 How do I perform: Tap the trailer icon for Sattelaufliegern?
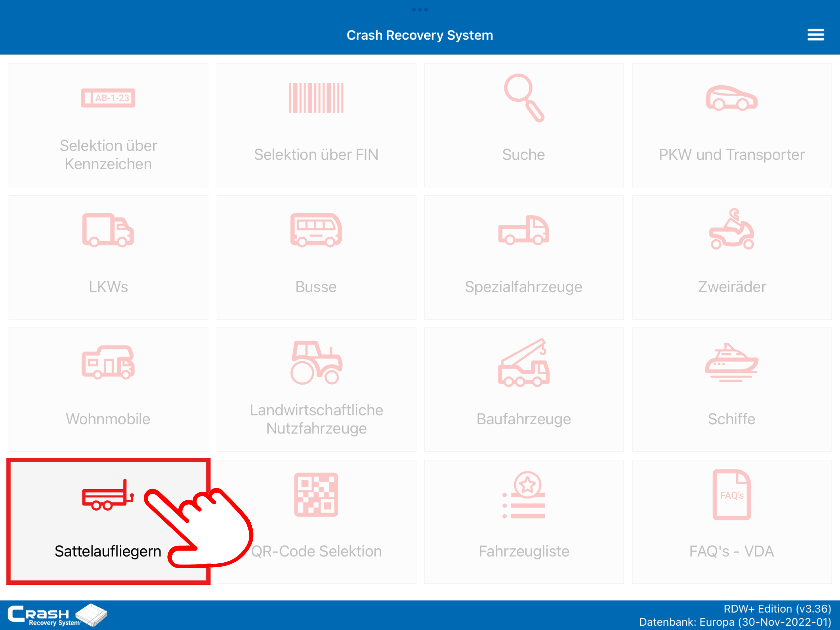[x=108, y=495]
